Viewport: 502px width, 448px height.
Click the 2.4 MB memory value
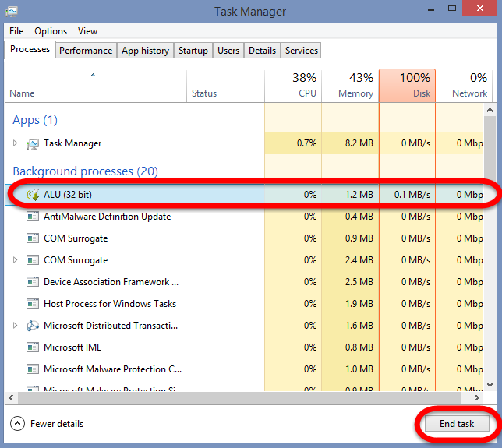(x=359, y=260)
